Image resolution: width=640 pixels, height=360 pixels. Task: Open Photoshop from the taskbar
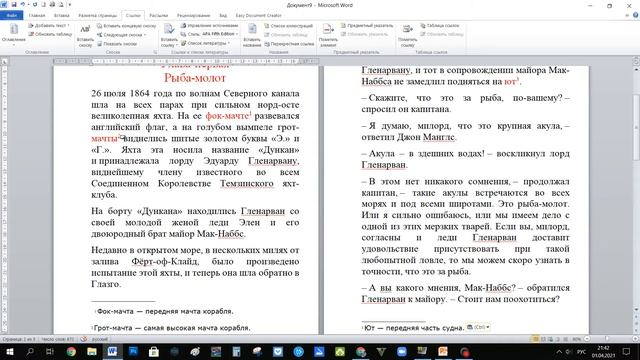tap(133, 351)
